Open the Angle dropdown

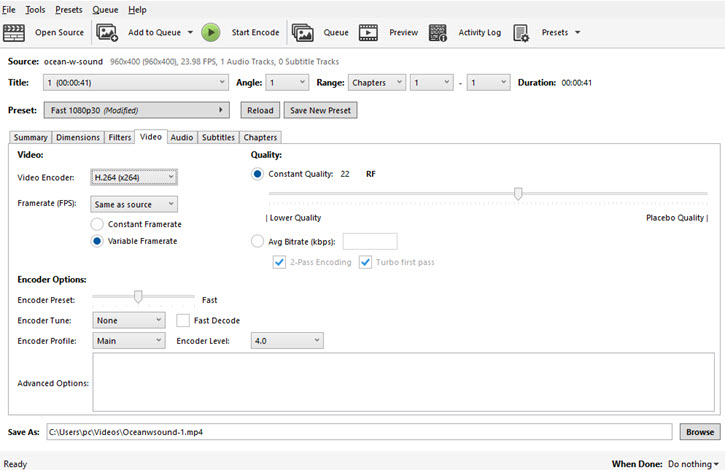[x=287, y=83]
